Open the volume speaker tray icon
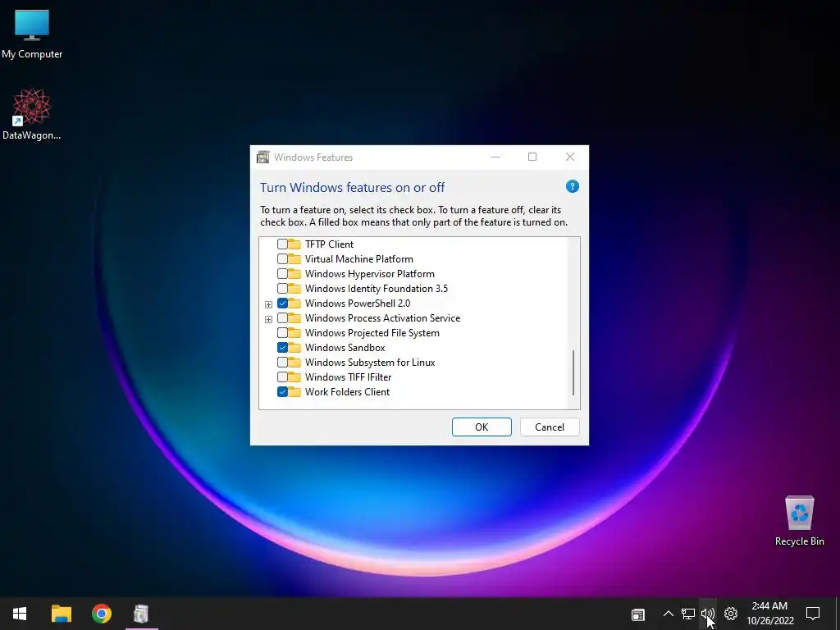The image size is (840, 630). (708, 614)
